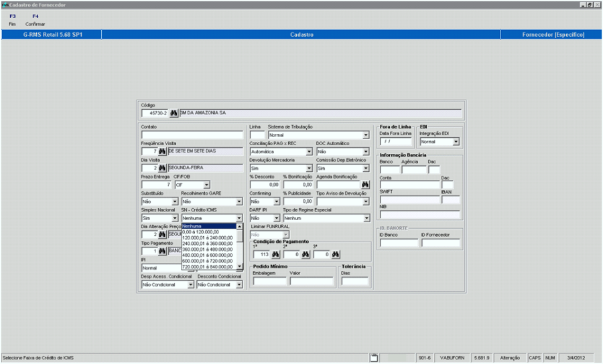
Task: Click the F4 Confirmar toolbar button
Action: point(35,20)
